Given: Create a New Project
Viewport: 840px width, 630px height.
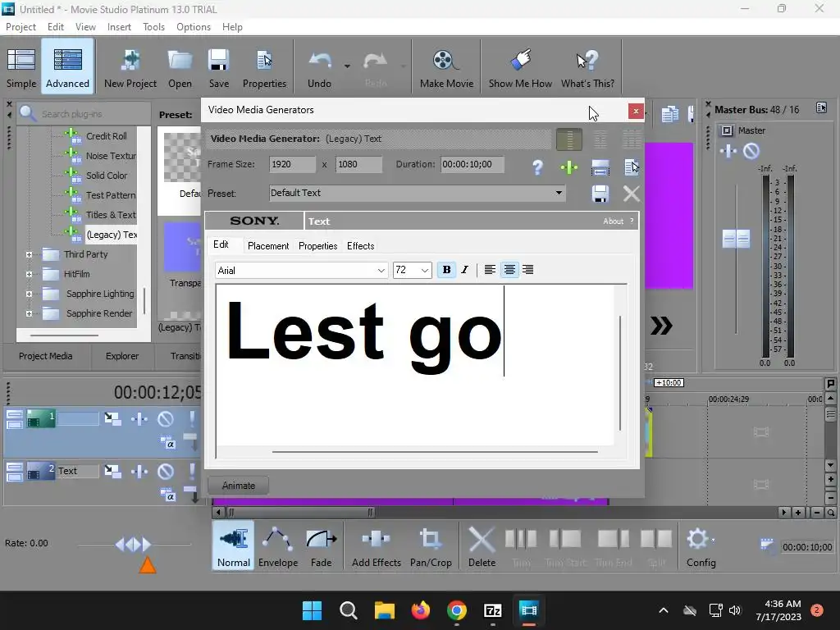Looking at the screenshot, I should click(130, 67).
